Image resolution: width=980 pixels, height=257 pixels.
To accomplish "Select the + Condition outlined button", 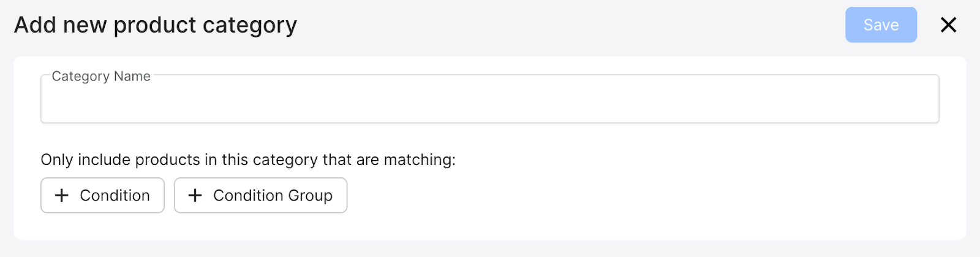I will point(102,196).
